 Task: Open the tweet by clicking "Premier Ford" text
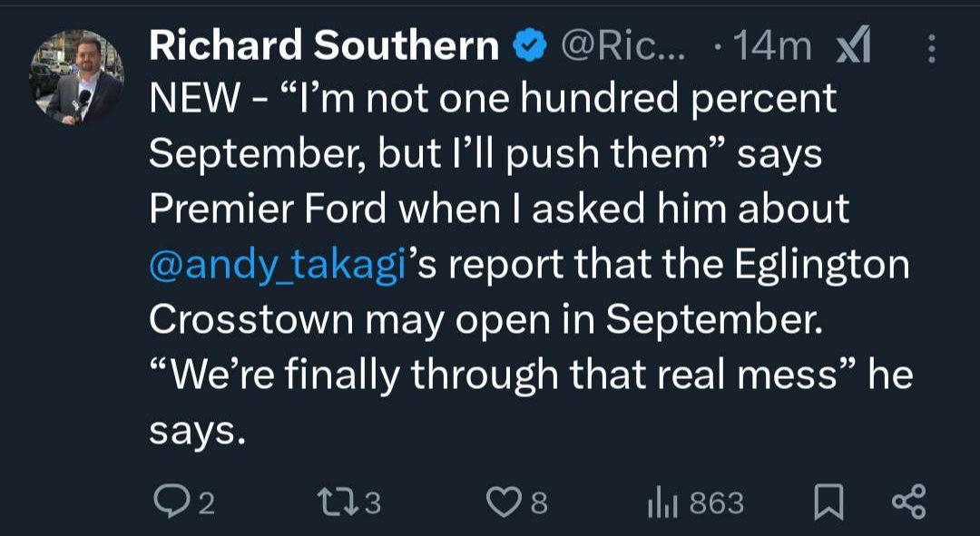click(x=244, y=210)
